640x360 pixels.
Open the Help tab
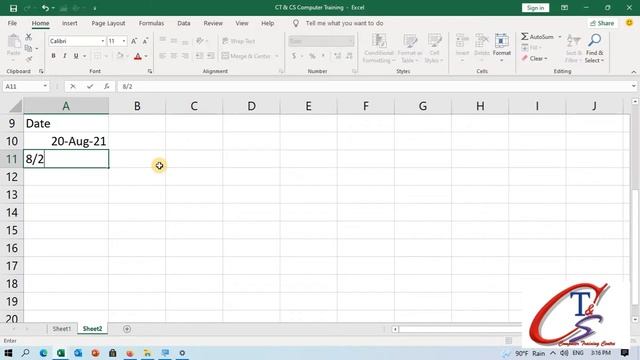pyautogui.click(x=267, y=23)
